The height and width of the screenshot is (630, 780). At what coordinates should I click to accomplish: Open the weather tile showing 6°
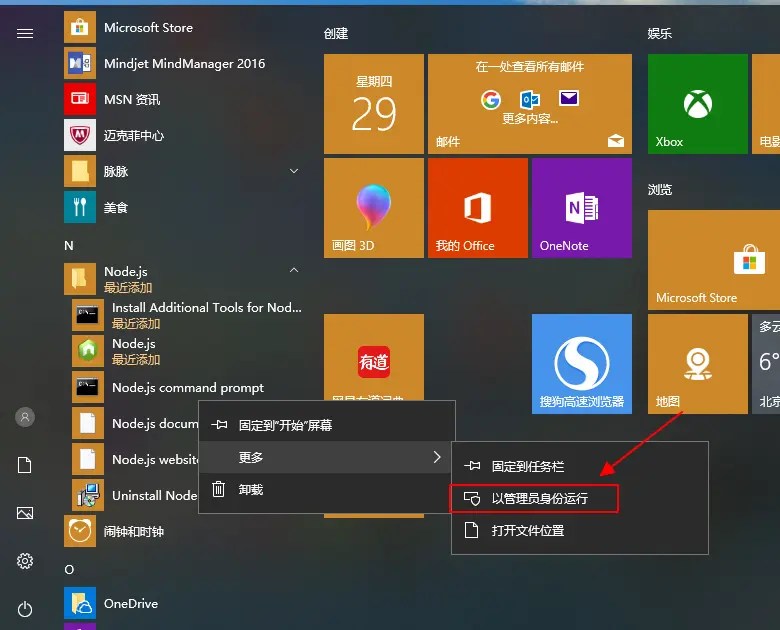coord(766,364)
